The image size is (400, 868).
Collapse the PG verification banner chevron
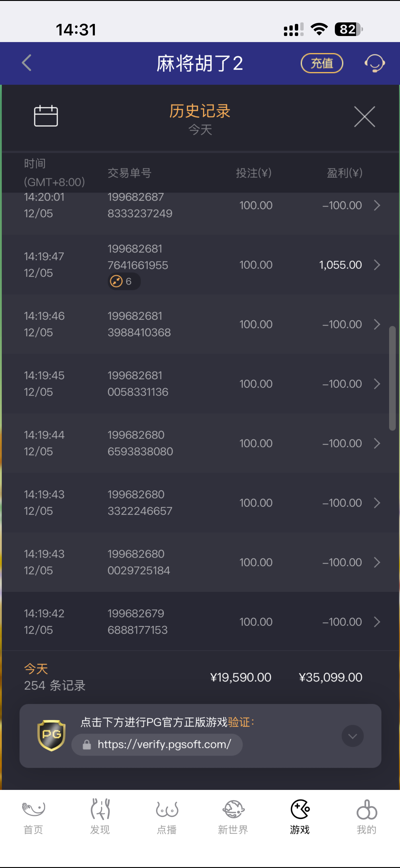click(x=352, y=736)
